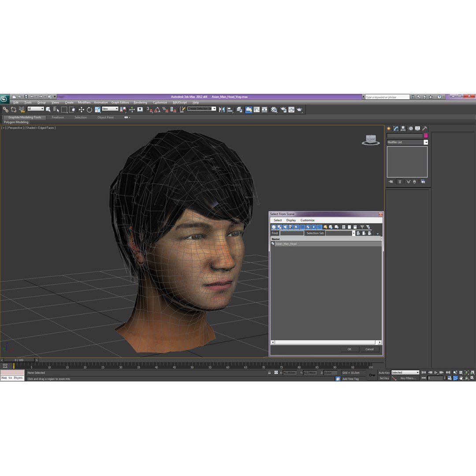
Task: Expand the Graphite ribbon minimize options arrow
Action: pyautogui.click(x=130, y=118)
